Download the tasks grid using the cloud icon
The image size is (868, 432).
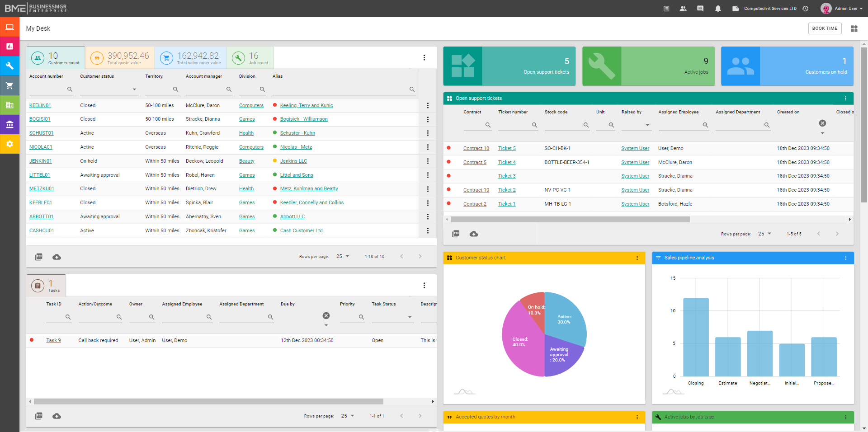coord(57,416)
